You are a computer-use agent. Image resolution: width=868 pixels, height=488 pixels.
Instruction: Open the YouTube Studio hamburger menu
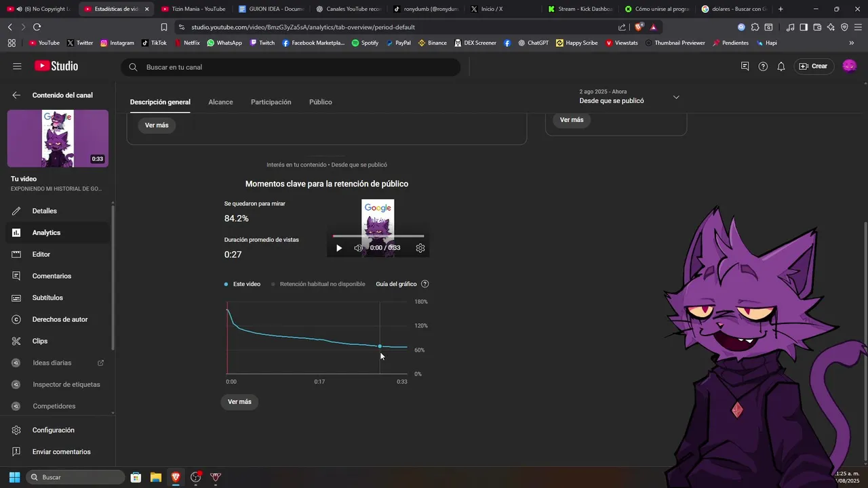17,66
